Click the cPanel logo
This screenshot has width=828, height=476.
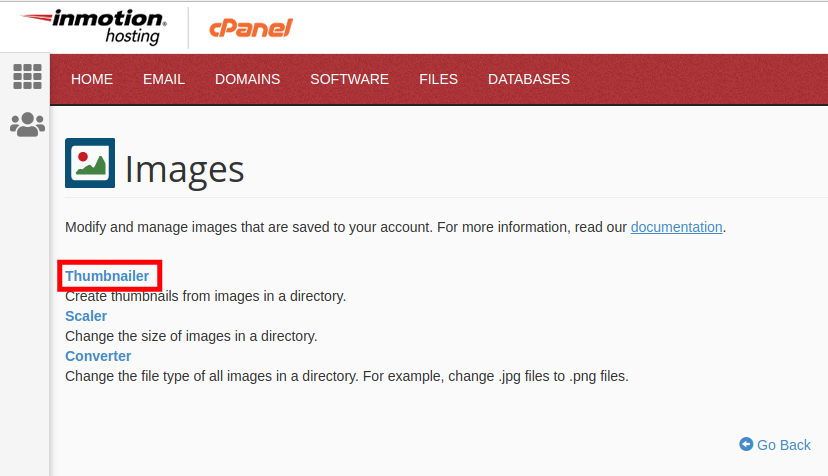250,28
